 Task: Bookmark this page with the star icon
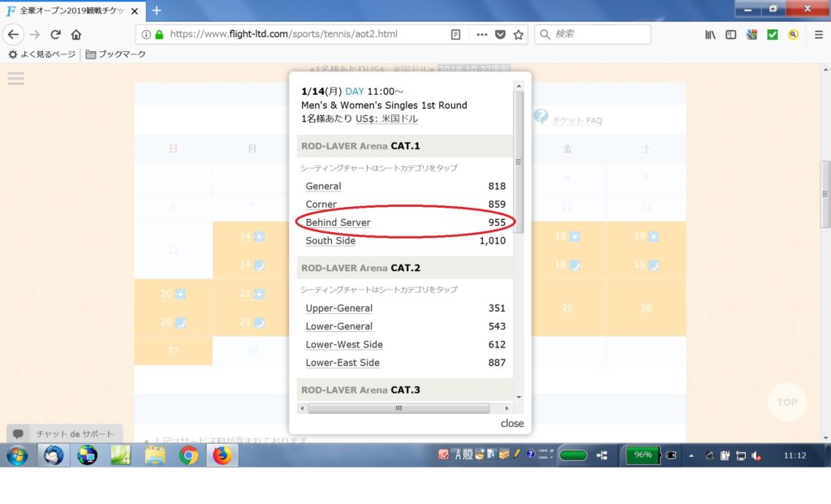coord(519,34)
